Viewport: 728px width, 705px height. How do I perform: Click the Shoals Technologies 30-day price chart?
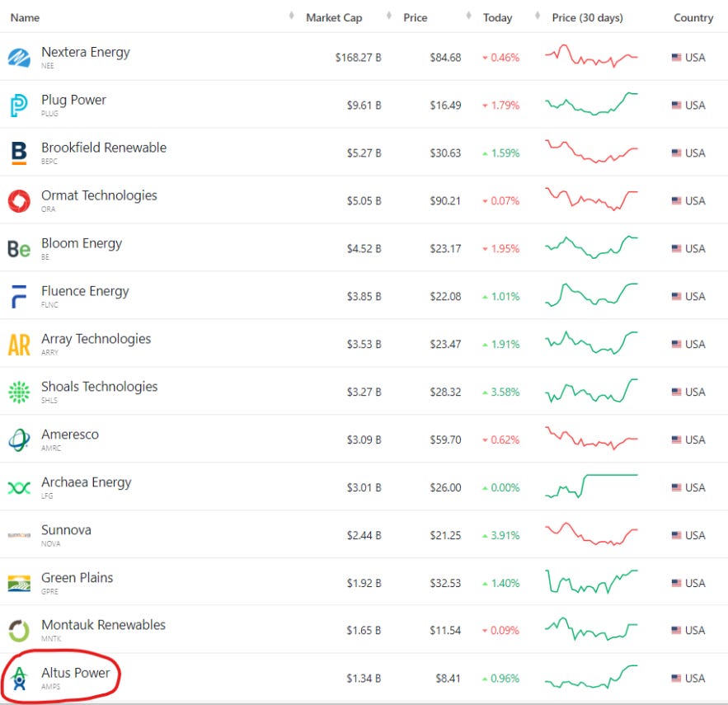[x=591, y=391]
